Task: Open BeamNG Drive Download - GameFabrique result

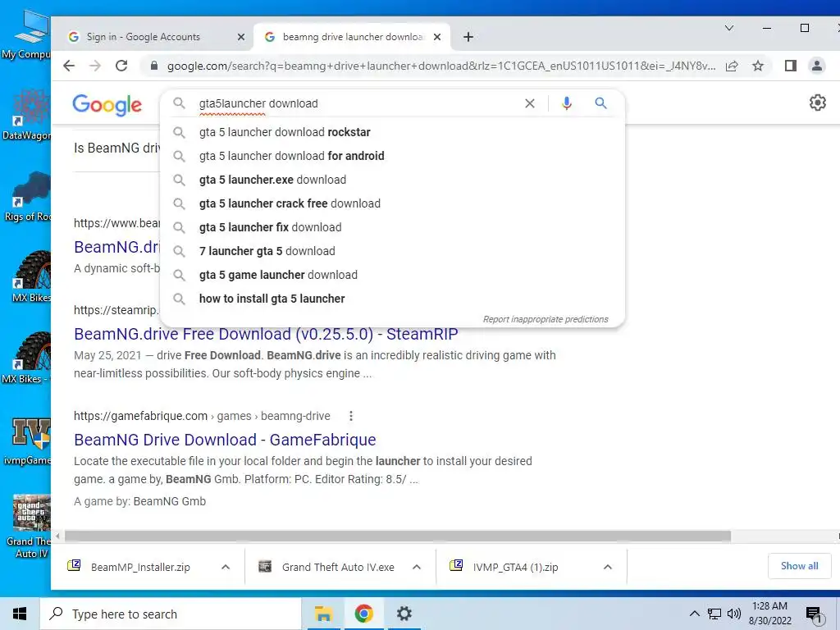Action: click(x=225, y=440)
